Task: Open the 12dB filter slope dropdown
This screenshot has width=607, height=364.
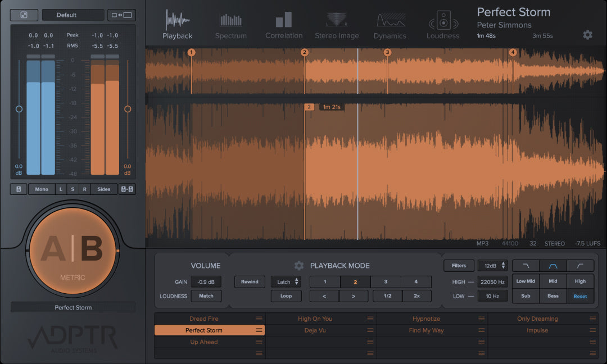Action: 492,266
